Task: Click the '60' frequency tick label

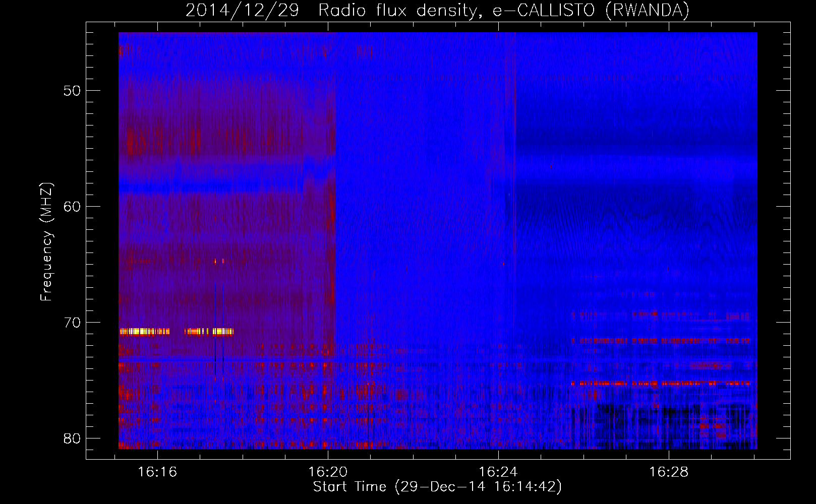Action: point(72,207)
